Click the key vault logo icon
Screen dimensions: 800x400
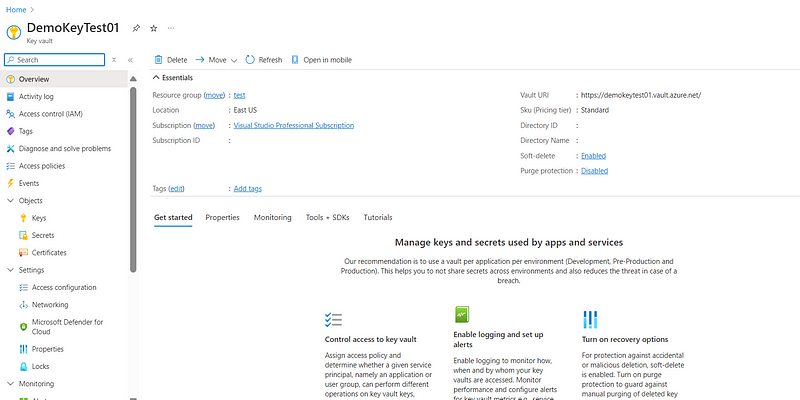14,32
